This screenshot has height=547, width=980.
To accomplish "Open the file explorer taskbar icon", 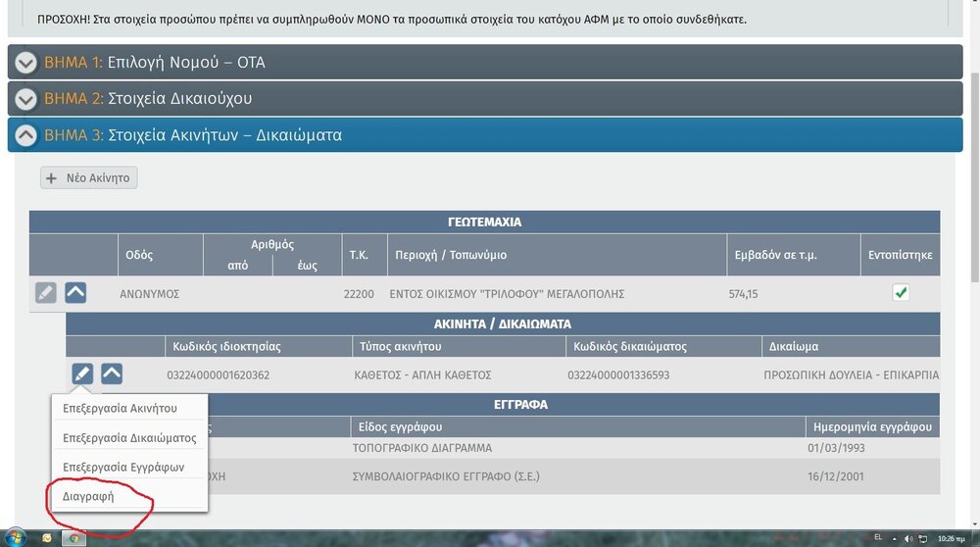I will pyautogui.click(x=46, y=538).
